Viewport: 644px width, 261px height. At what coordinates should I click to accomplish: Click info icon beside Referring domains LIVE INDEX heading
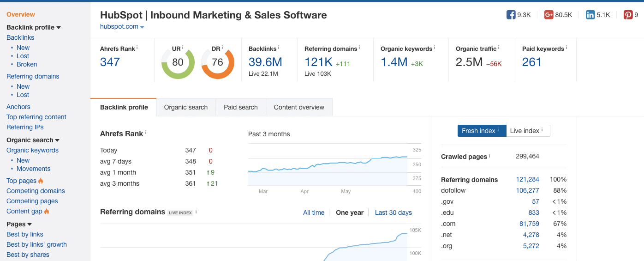point(196,212)
